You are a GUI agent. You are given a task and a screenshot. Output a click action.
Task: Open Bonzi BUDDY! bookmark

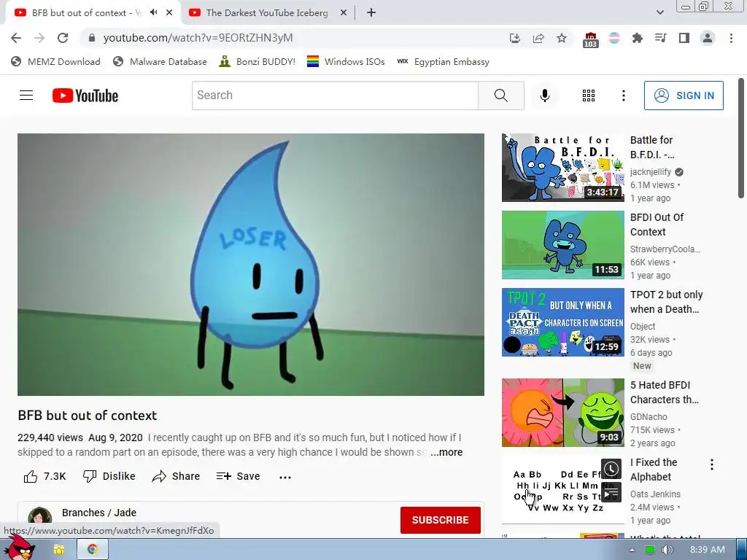(x=257, y=61)
